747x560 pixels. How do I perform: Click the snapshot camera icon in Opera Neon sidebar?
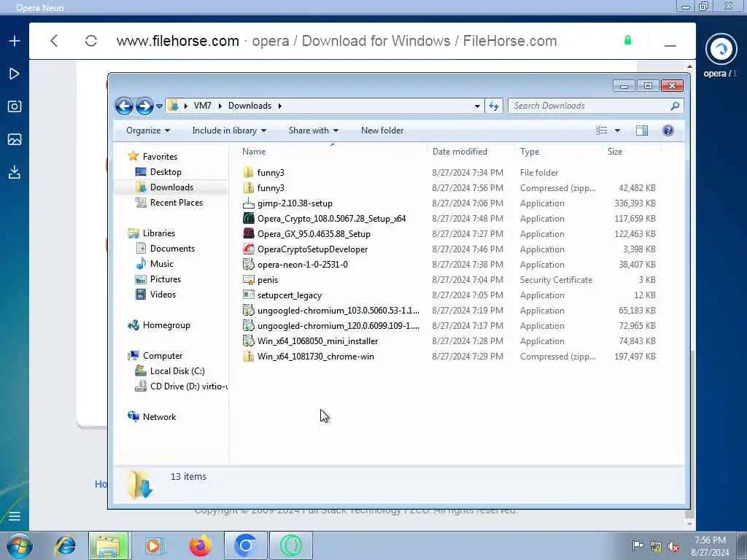[15, 106]
